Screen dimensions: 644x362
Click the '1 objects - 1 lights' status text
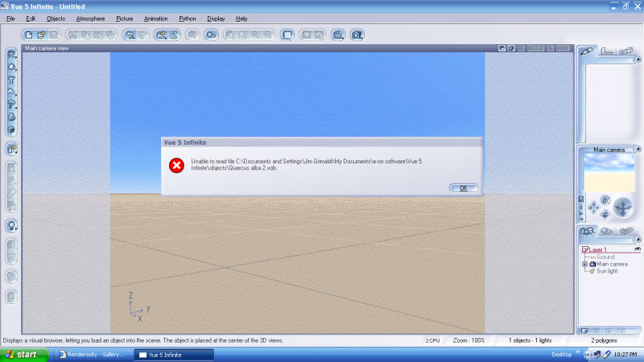pos(530,340)
